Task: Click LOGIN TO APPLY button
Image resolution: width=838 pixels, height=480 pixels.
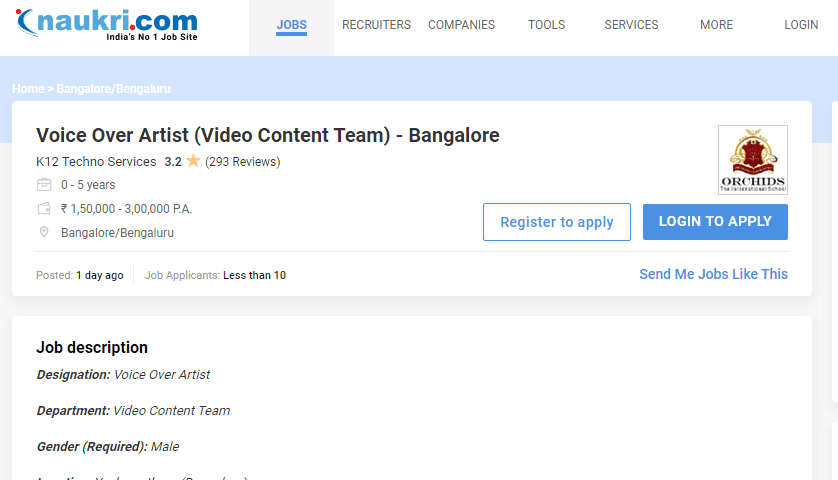Action: (x=715, y=222)
